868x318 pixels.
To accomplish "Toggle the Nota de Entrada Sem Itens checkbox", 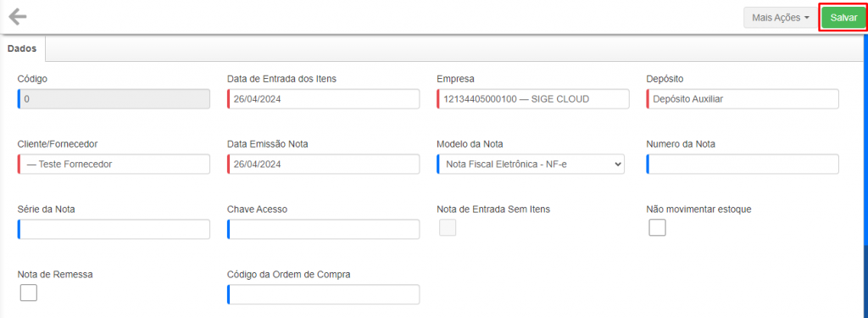I will pos(448,227).
